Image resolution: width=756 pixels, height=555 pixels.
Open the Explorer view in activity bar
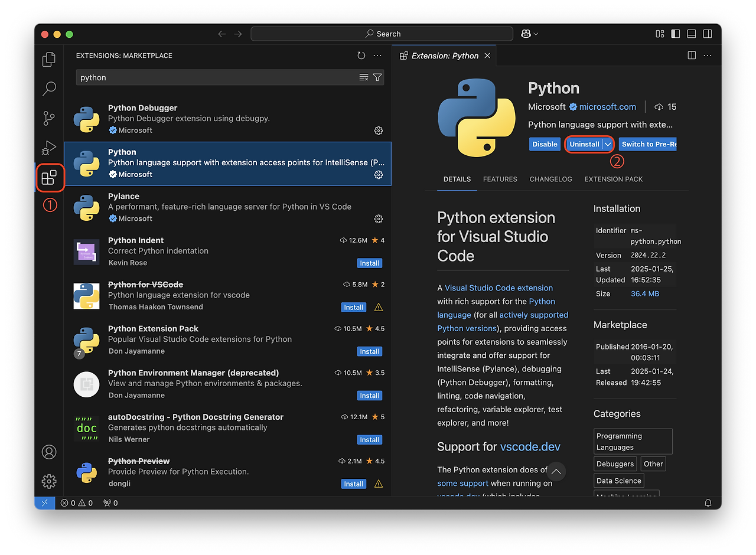[x=49, y=60]
